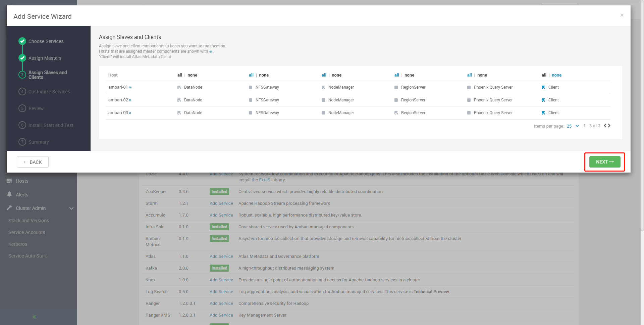Select all hosts for RegionServer column
The image size is (644, 325).
pyautogui.click(x=396, y=75)
